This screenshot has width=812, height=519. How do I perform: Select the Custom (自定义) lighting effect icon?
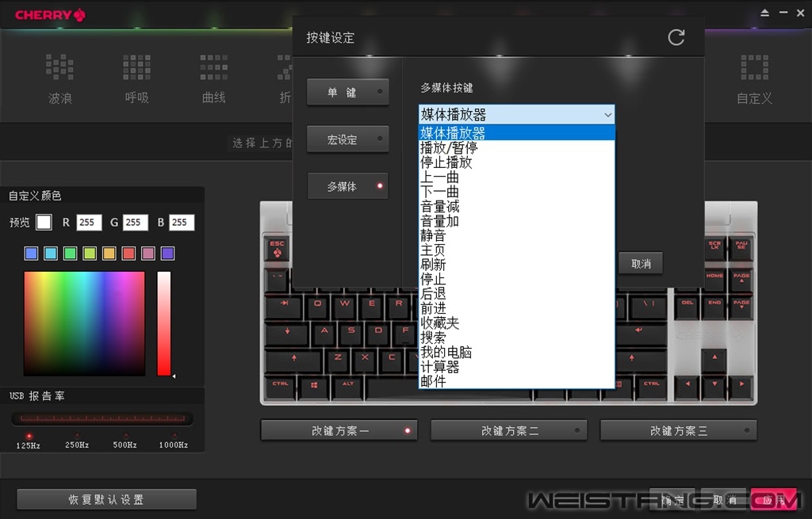point(754,67)
